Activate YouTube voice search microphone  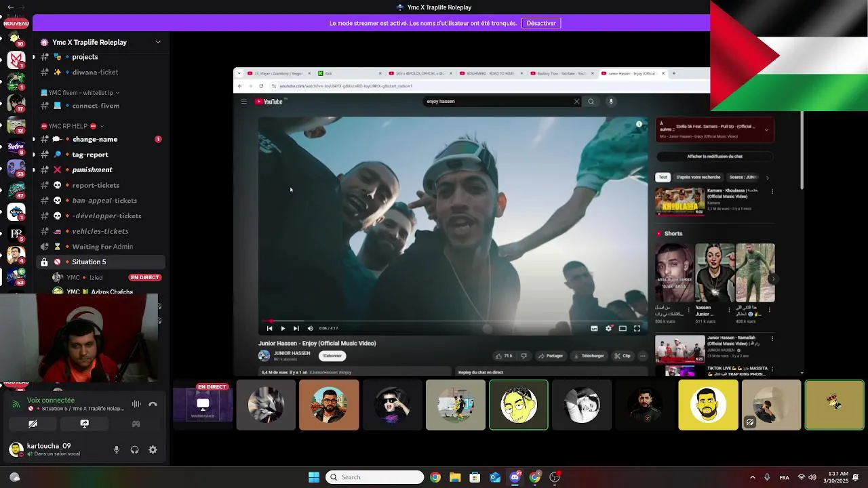(610, 102)
